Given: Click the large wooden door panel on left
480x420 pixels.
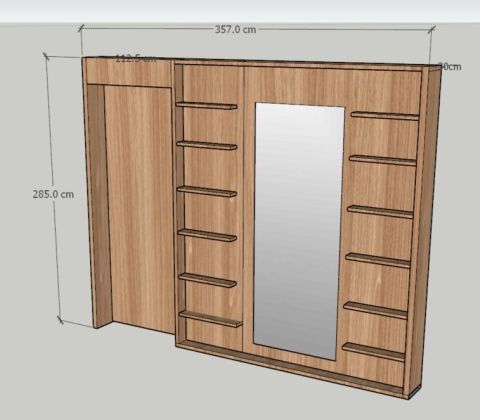Looking at the screenshot, I should 139,209.
